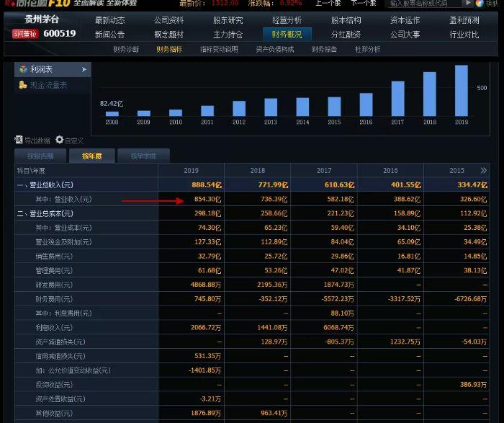Click the 2008 bar in chart
The image size is (504, 423).
click(112, 114)
